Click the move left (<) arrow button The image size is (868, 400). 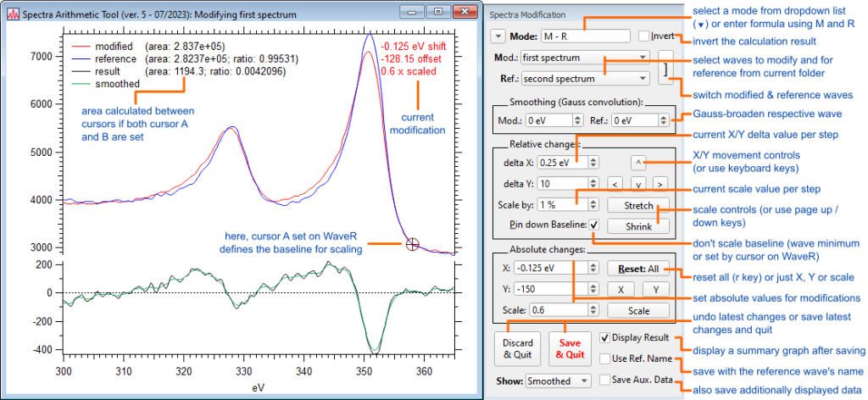614,184
